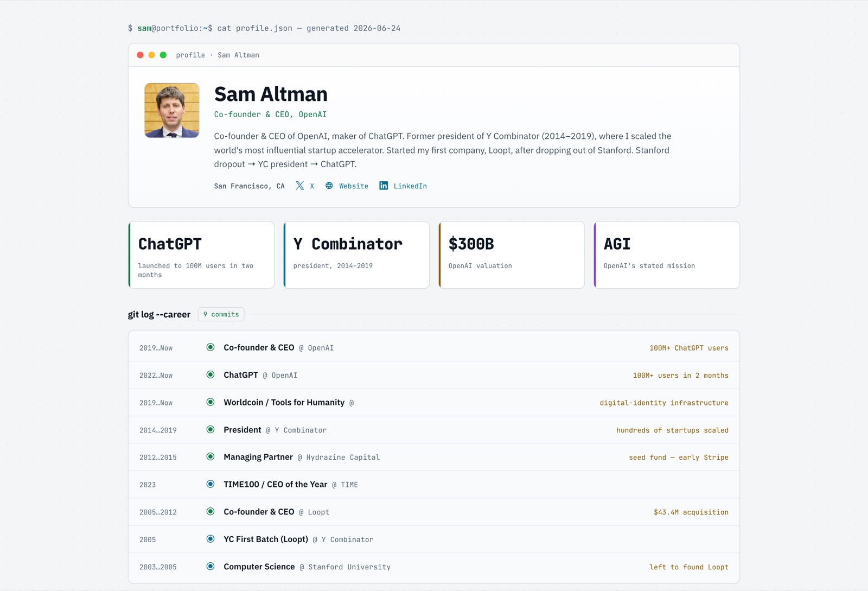The image size is (868, 591).
Task: Click the '2014…2019' date label
Action: [x=158, y=430]
